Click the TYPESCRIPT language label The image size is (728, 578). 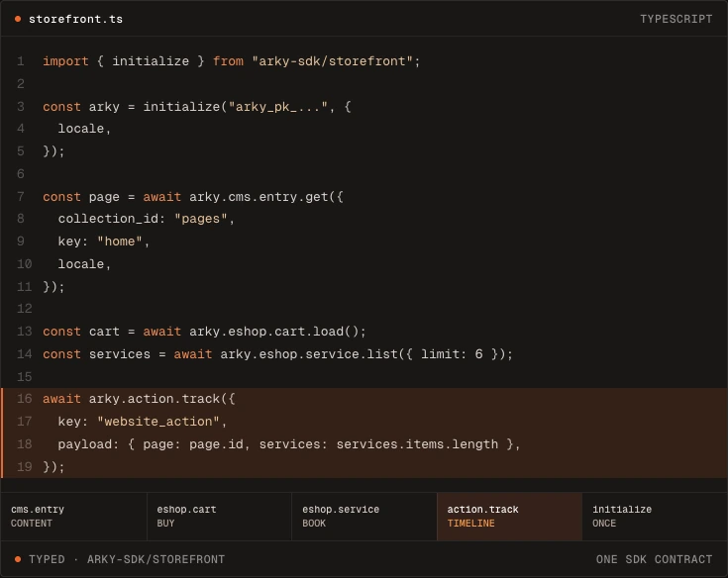[x=676, y=19]
